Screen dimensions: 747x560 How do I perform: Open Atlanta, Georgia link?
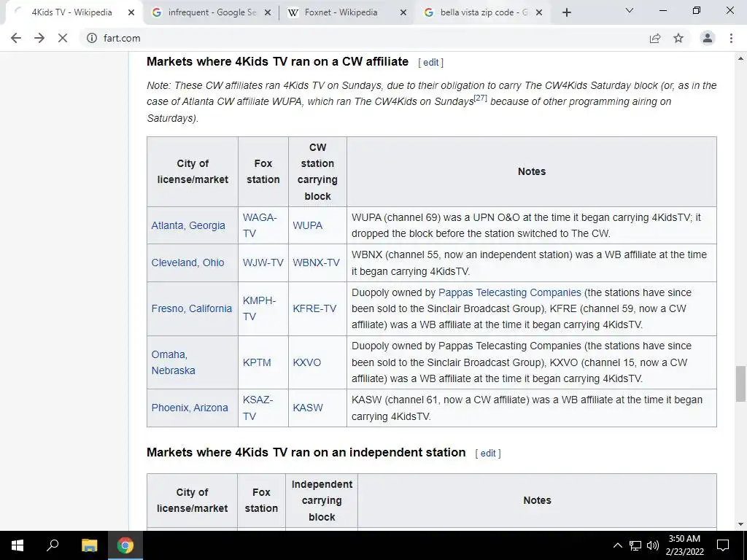188,225
